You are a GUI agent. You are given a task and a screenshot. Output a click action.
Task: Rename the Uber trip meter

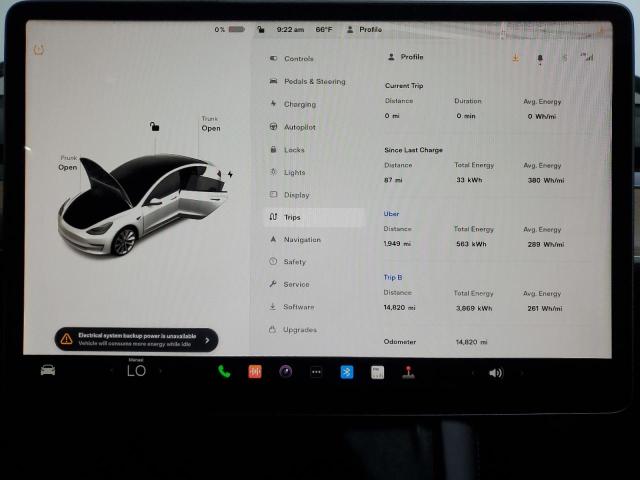391,213
